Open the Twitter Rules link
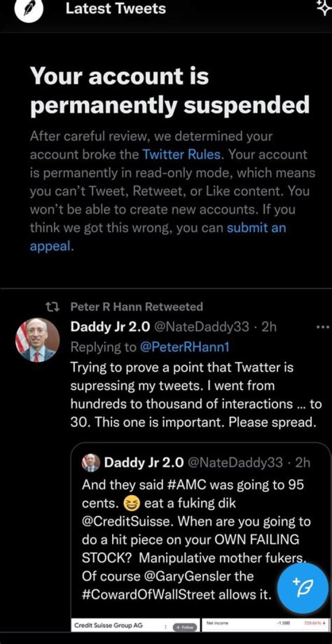This screenshot has height=644, width=332. pos(182,155)
